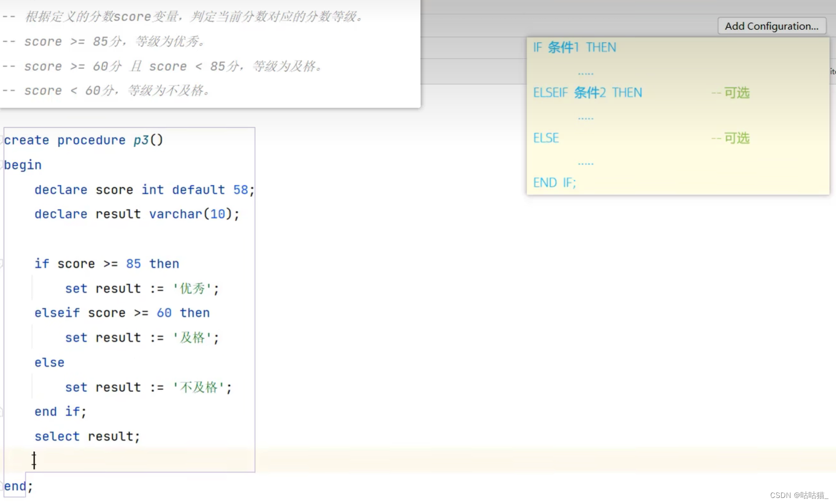Screen dimensions: 836x504
Task: Click the comment 'score >= 60分 且 score < 85分'
Action: [x=163, y=66]
